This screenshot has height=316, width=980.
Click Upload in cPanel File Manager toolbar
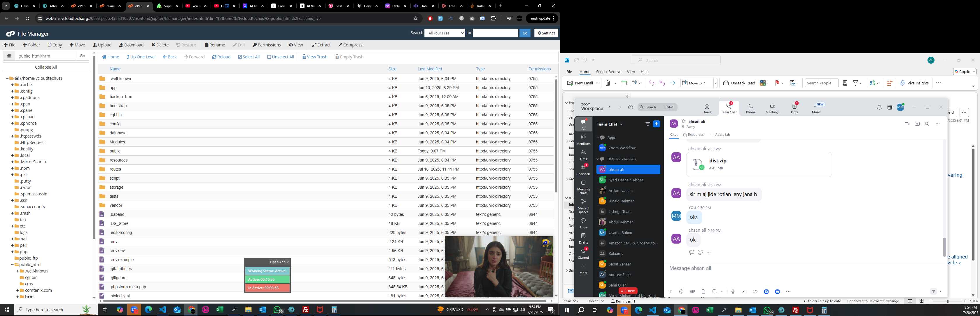102,45
